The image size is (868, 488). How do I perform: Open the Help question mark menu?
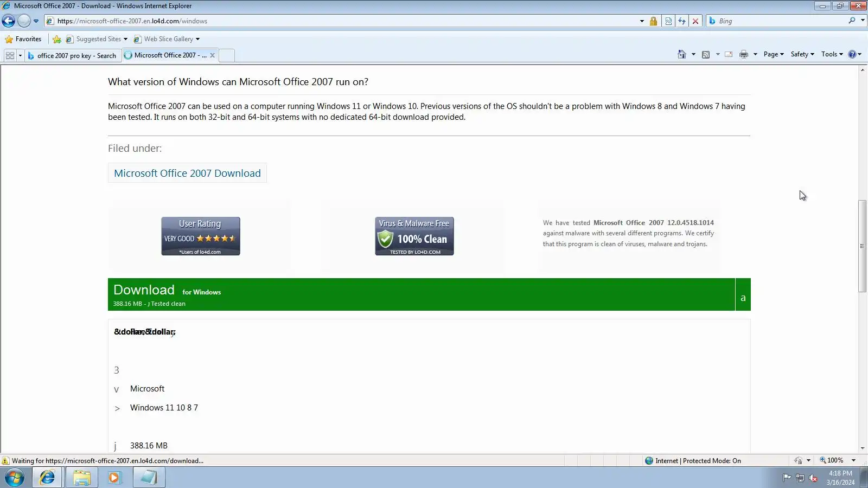(855, 54)
